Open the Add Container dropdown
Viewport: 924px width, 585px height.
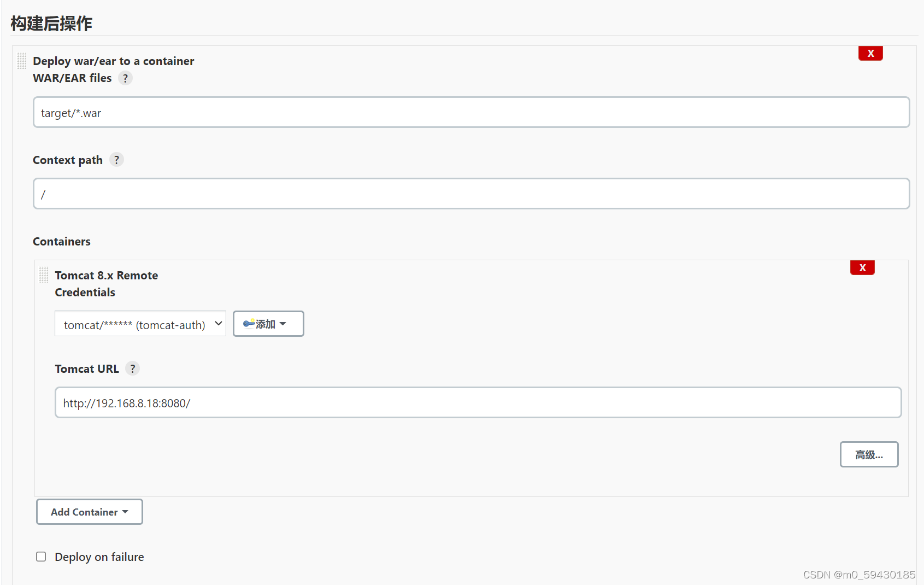point(90,512)
